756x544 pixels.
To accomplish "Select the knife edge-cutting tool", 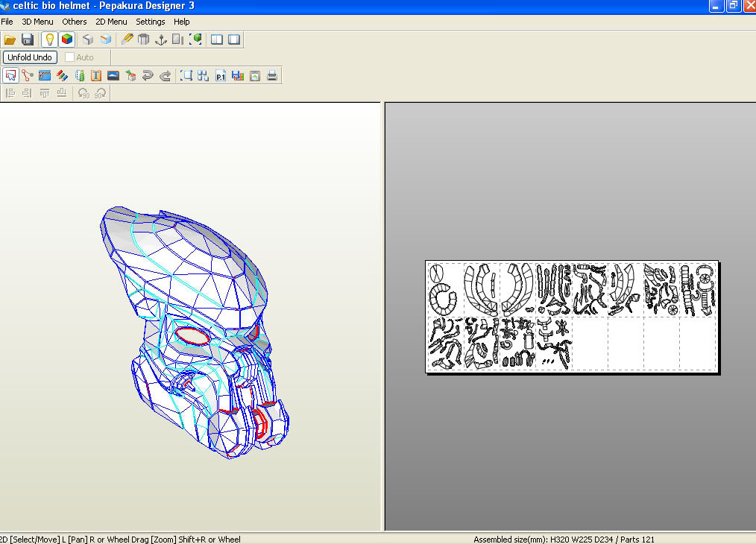I will point(127,39).
